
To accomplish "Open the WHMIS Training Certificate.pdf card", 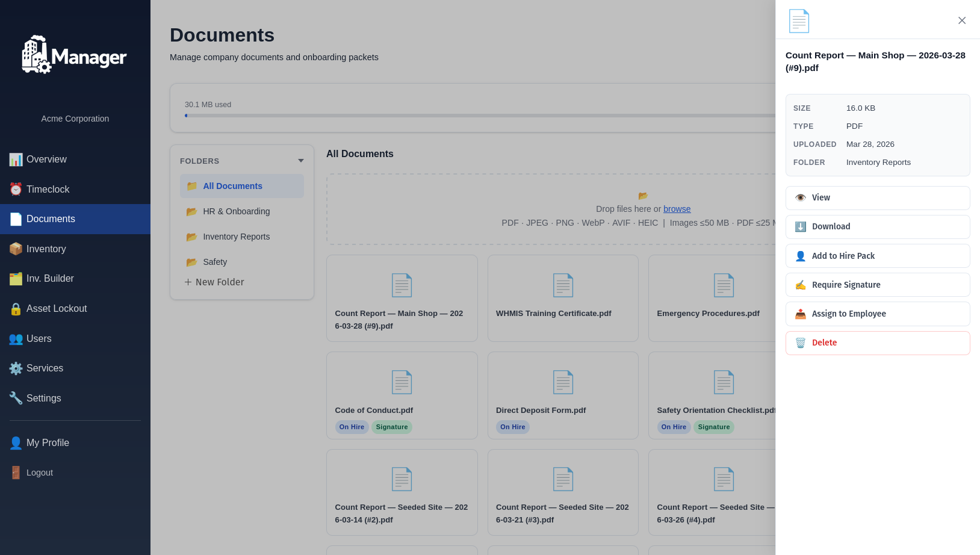I will coord(562,298).
